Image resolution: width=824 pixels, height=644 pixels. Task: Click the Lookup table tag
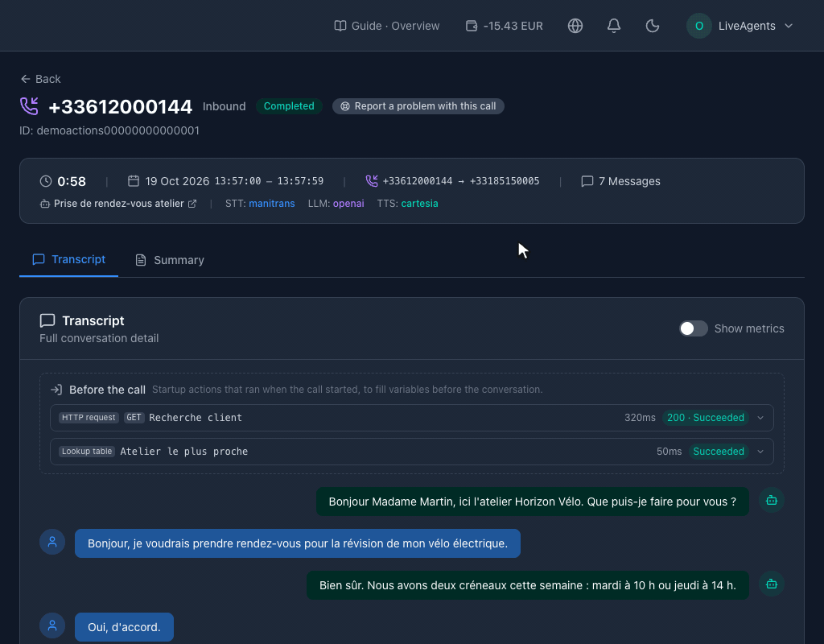pos(87,451)
